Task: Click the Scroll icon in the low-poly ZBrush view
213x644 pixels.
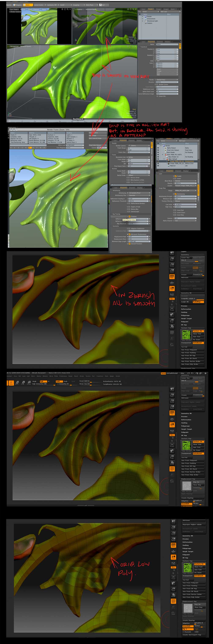Action: pos(173,522)
